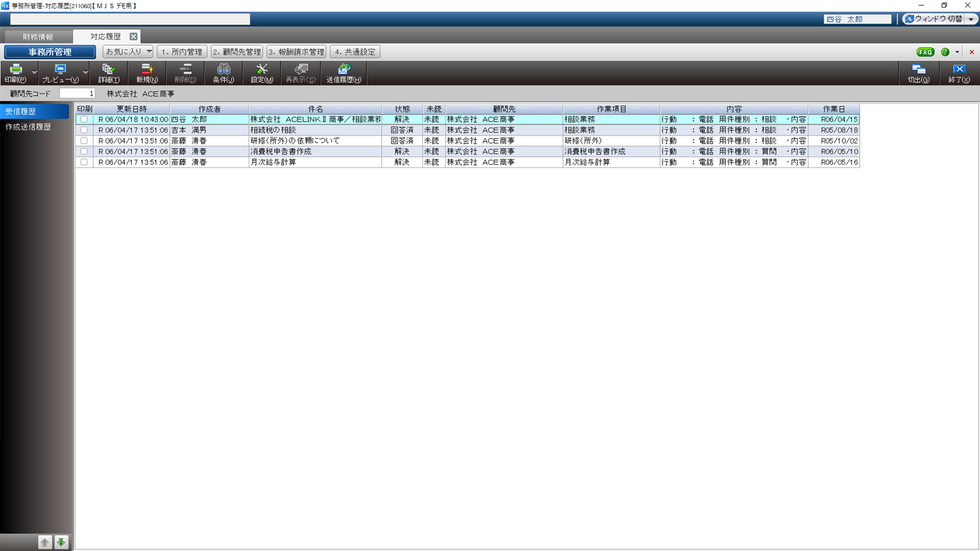This screenshot has width=980, height=551.
Task: Click the 作業日 column header
Action: click(834, 109)
